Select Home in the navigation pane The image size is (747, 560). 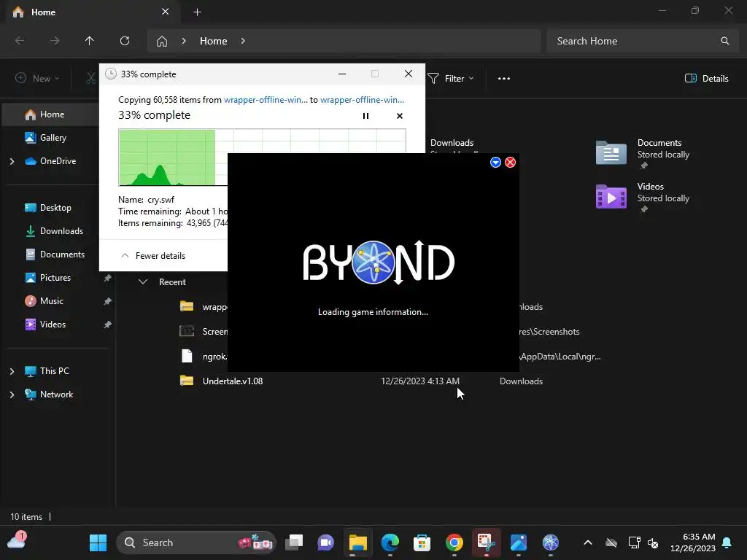(x=52, y=114)
